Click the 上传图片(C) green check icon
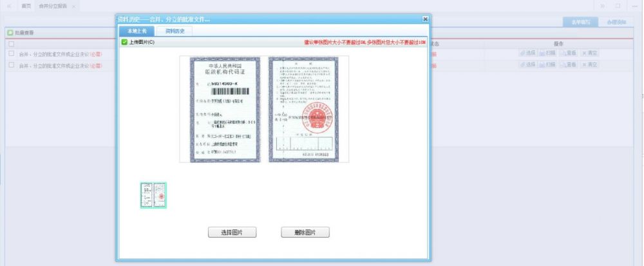 (x=124, y=43)
